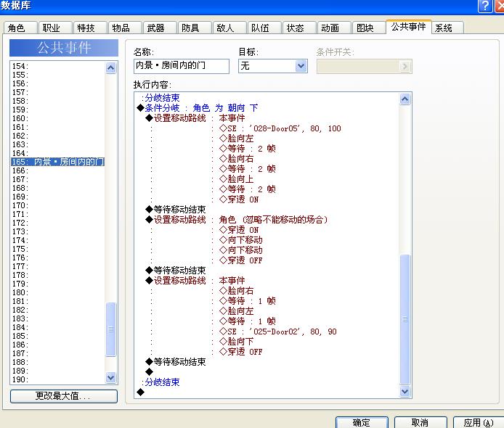
Task: Switch to the 防具 tab
Action: [195, 28]
